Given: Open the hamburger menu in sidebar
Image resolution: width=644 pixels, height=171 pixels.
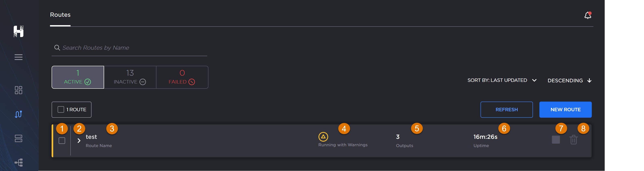Looking at the screenshot, I should click(x=19, y=57).
